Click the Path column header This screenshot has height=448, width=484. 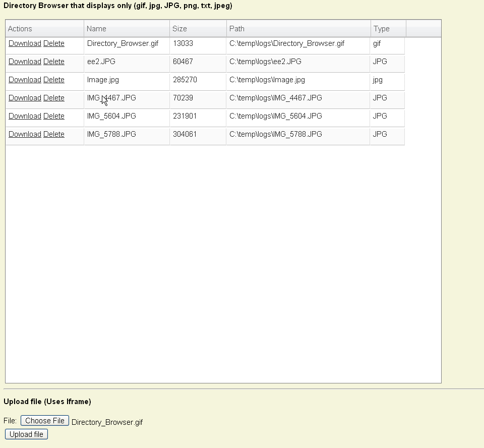[236, 29]
